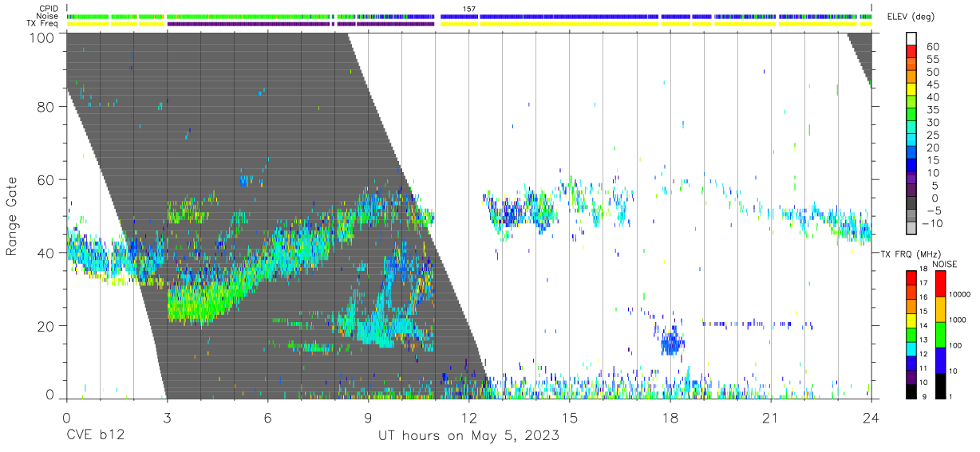Click the 80 tick on the Range Gate axis

point(45,106)
